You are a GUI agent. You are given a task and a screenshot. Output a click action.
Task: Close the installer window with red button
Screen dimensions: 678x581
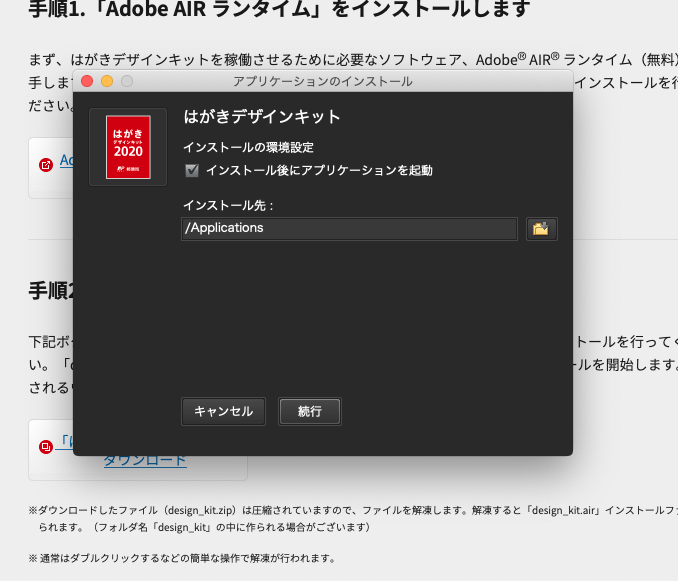[87, 81]
